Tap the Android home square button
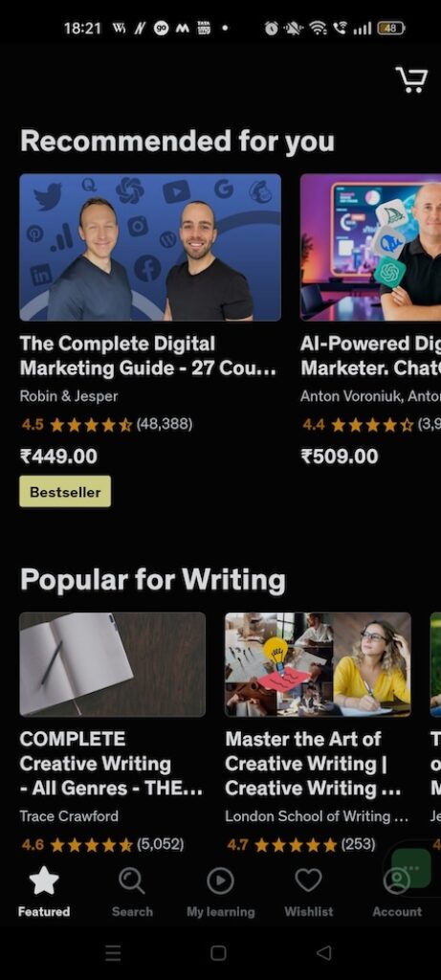The height and width of the screenshot is (980, 441). [x=218, y=952]
